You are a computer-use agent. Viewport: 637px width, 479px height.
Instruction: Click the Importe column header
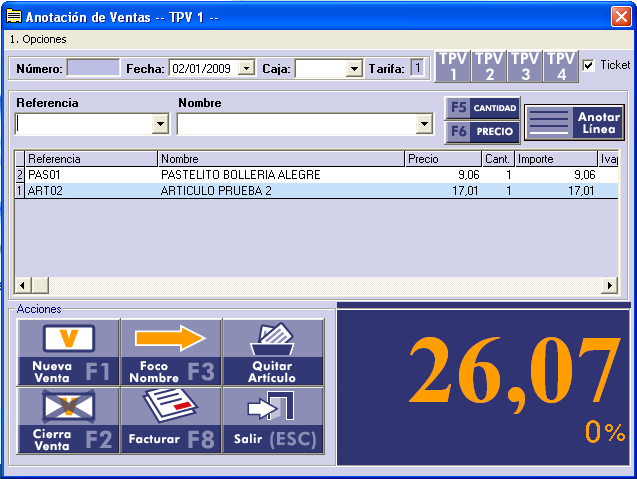pyautogui.click(x=556, y=159)
